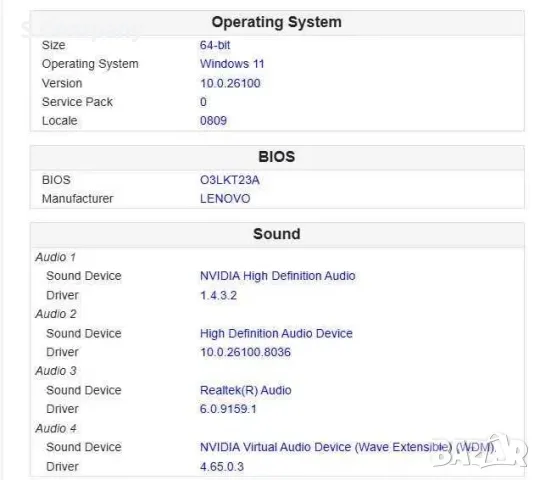
Task: Click the Service Pack value 0
Action: click(x=203, y=102)
